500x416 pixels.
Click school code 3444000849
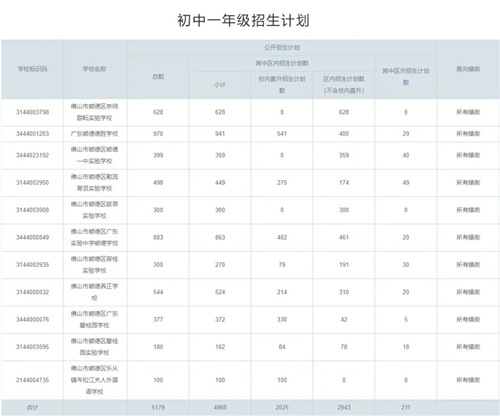(32, 237)
